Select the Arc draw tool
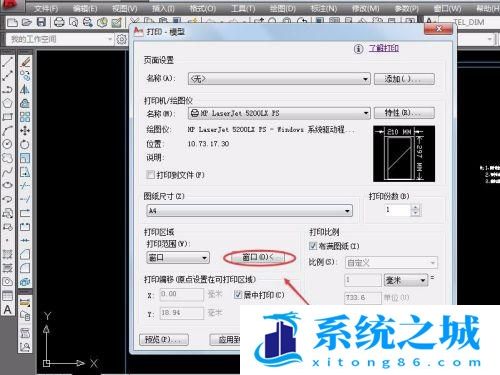500x375 pixels. (8, 130)
